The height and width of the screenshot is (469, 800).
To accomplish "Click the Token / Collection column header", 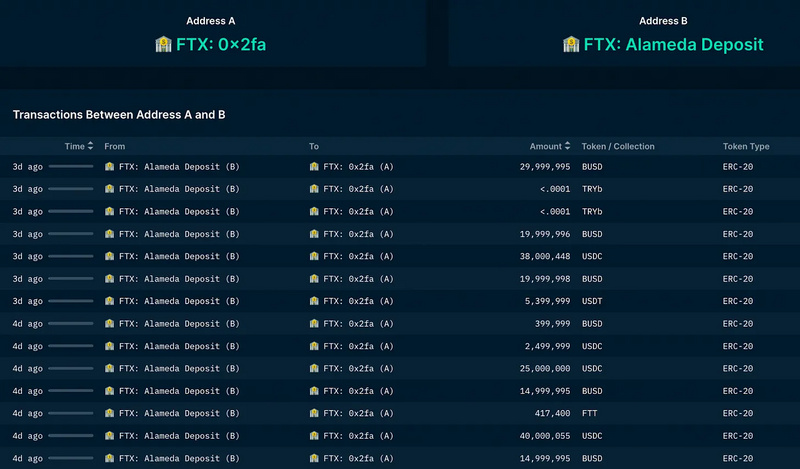I will pos(618,146).
